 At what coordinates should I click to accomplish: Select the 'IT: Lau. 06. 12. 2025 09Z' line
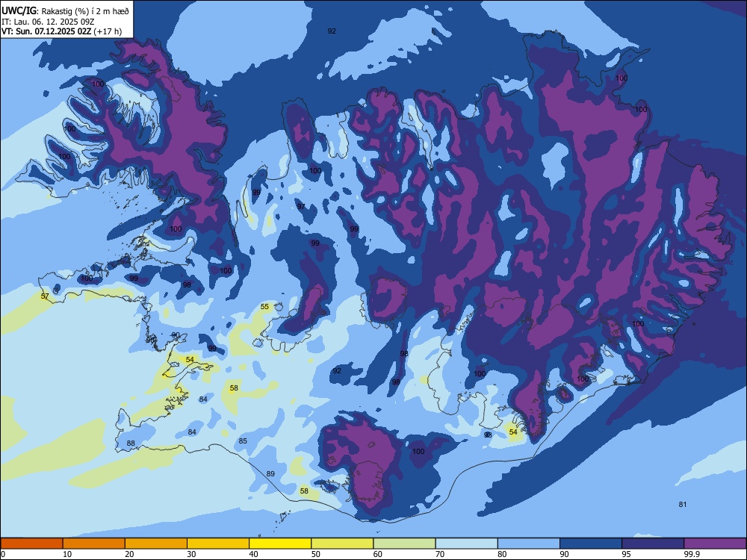click(x=48, y=22)
